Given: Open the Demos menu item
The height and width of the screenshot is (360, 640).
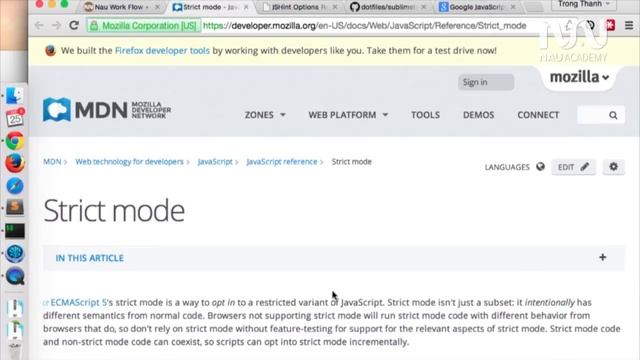Looking at the screenshot, I should [478, 115].
